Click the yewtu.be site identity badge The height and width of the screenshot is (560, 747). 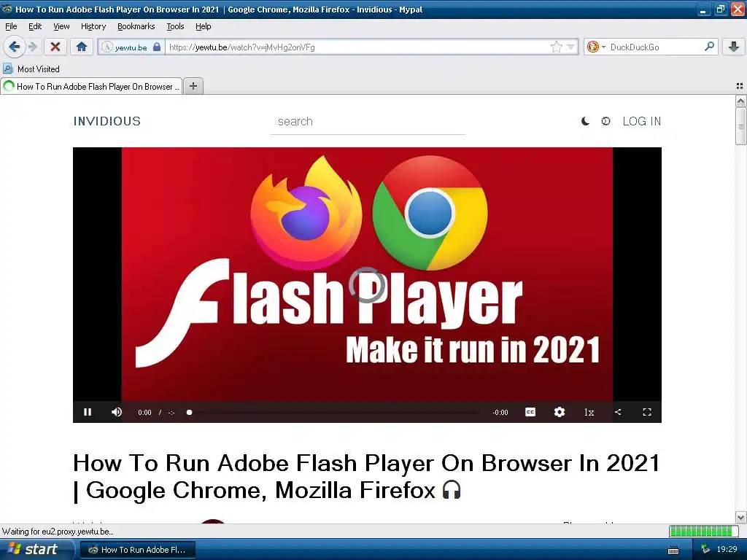click(x=131, y=47)
